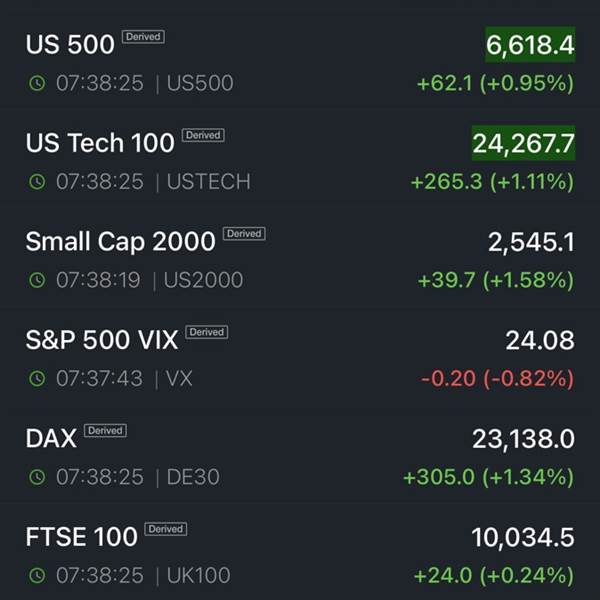Click the Derived badge beside S&P 500 VIX
Screen dimensions: 600x600
pos(207,332)
